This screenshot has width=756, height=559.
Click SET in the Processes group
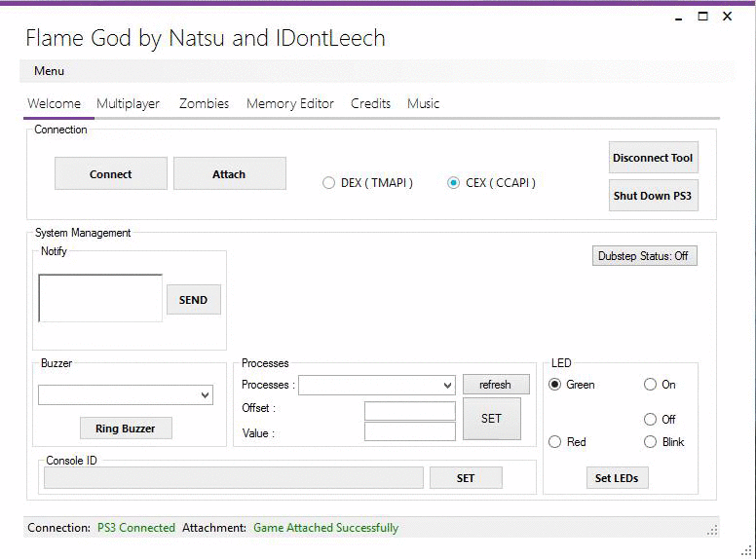tap(491, 419)
